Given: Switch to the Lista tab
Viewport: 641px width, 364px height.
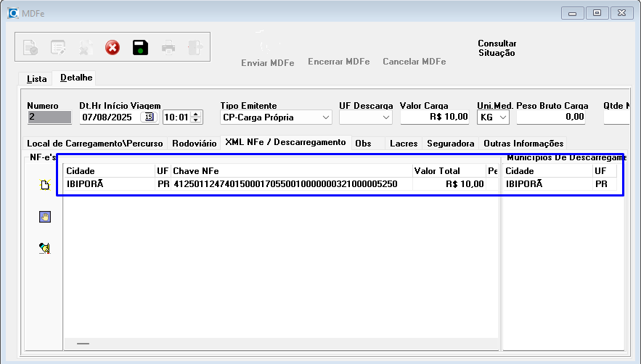Looking at the screenshot, I should coord(36,78).
